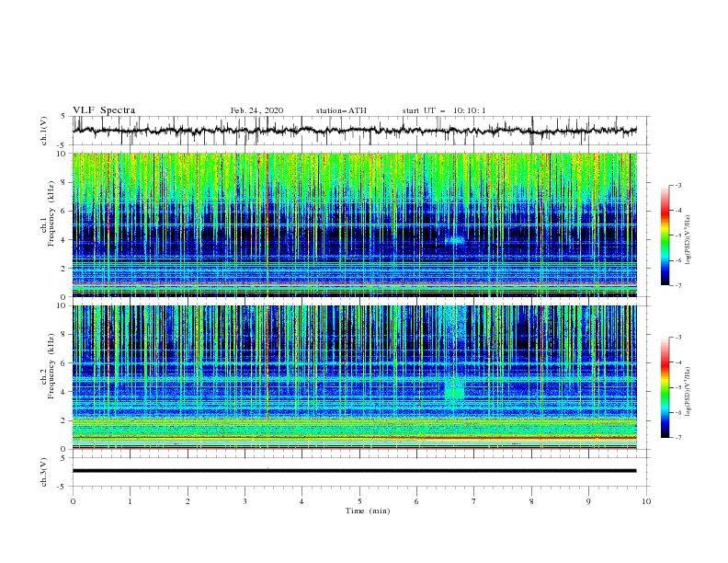Click the "start UT = 10:10:1" header text
This screenshot has height=563, width=728.
click(x=444, y=110)
